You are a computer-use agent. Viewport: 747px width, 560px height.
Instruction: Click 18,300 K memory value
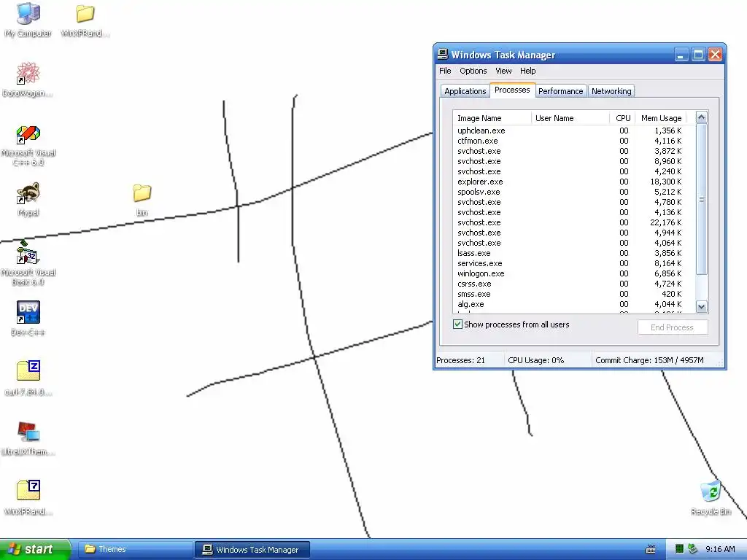tap(666, 182)
